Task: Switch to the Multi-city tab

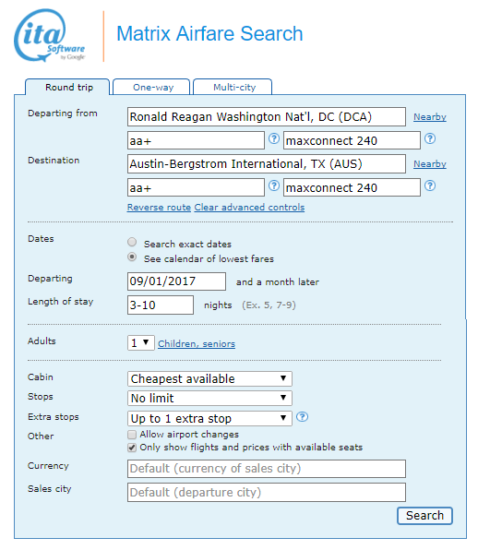Action: click(233, 87)
